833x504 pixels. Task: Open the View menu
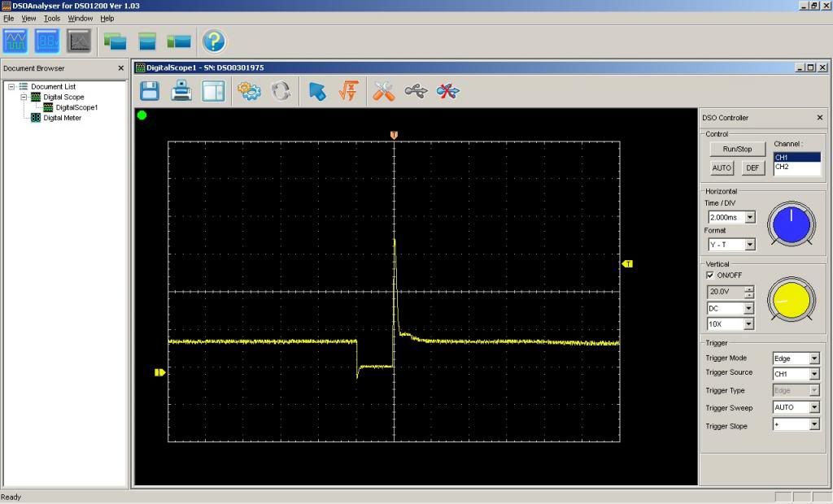pos(28,18)
